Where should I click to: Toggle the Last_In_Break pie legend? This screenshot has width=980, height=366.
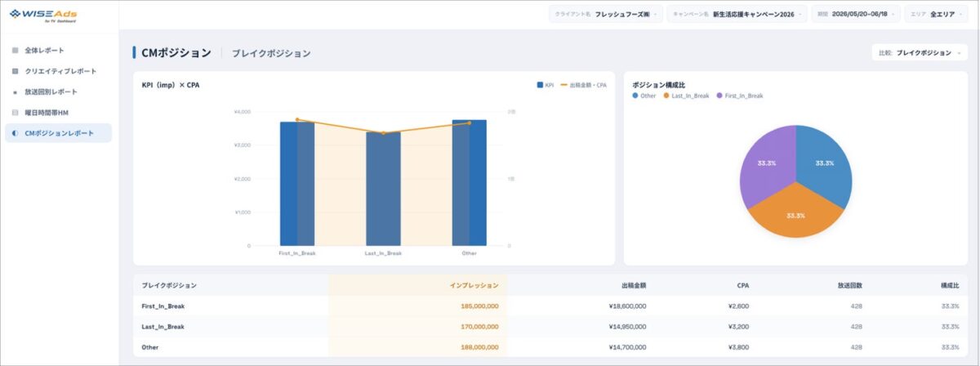(x=685, y=96)
